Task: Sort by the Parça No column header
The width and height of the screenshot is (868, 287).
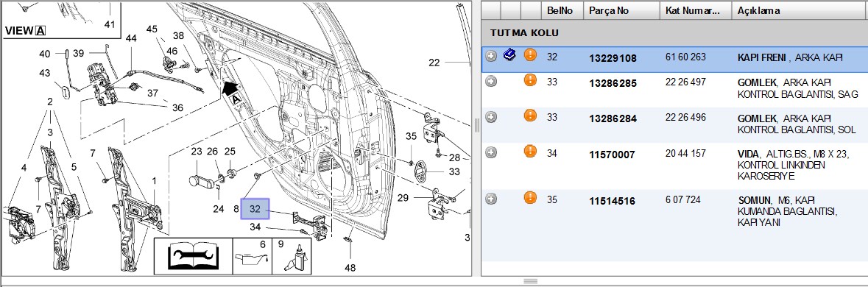Action: tap(621, 10)
